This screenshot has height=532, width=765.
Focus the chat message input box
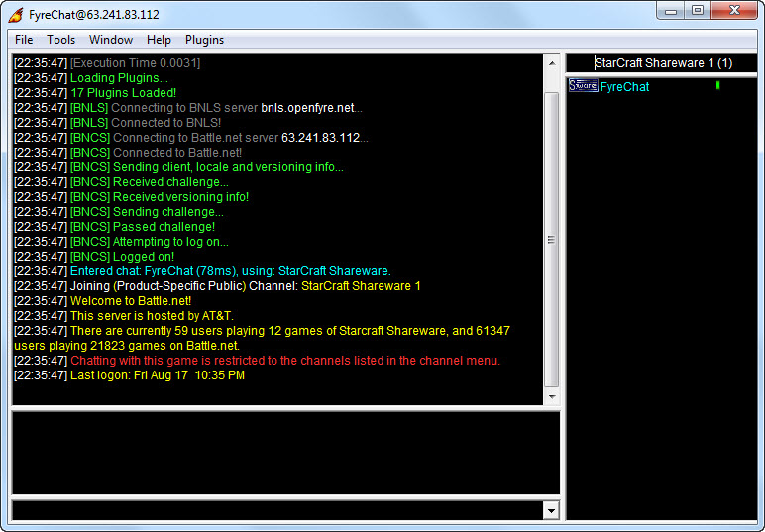(x=277, y=510)
